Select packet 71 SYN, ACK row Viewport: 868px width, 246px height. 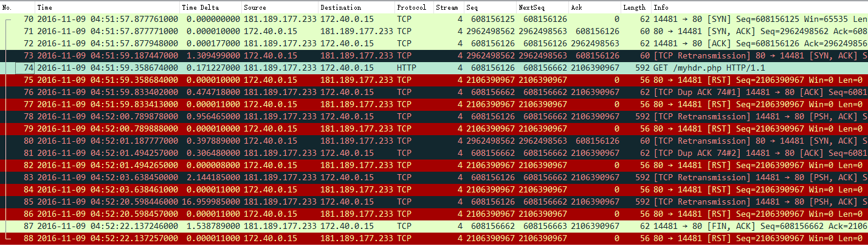[434, 31]
